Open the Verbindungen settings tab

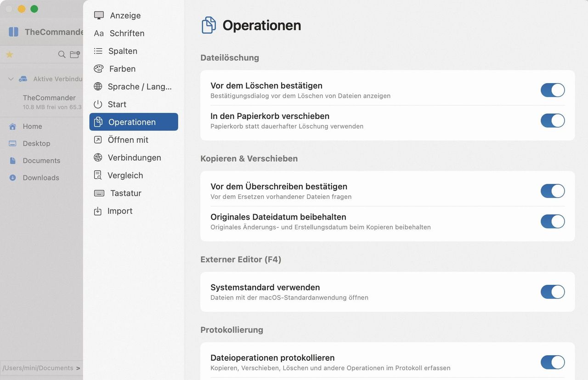click(x=134, y=158)
